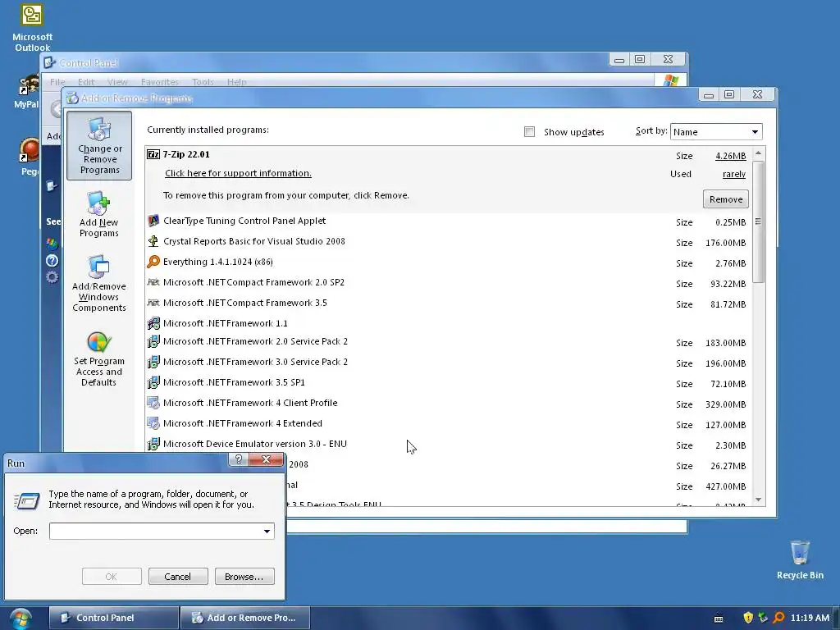Open the Edit menu in Control Panel
840x630 pixels.
point(85,82)
